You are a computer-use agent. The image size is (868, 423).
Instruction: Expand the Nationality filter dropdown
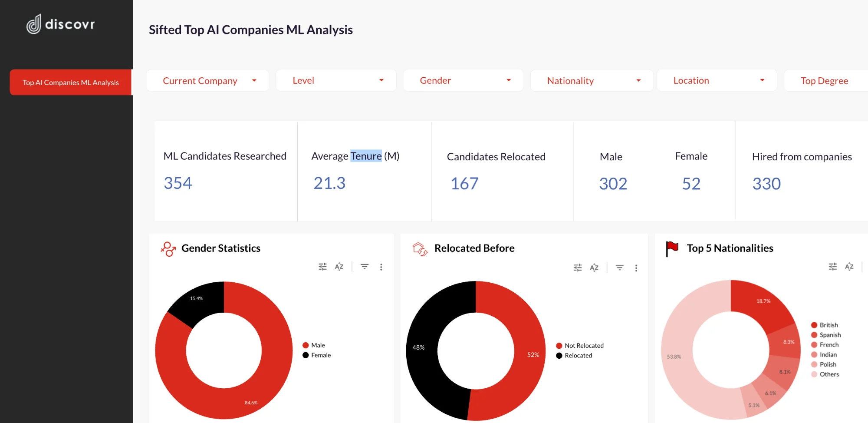point(591,80)
